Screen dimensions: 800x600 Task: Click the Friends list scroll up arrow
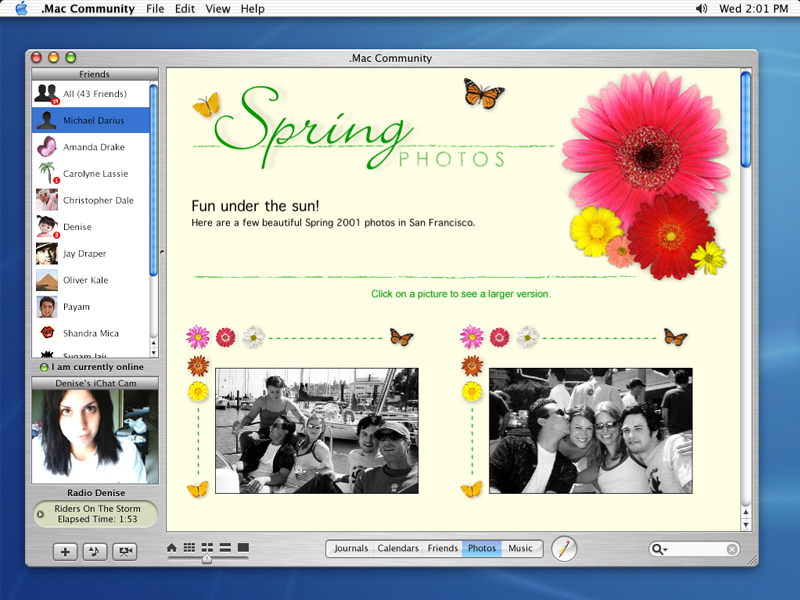154,343
